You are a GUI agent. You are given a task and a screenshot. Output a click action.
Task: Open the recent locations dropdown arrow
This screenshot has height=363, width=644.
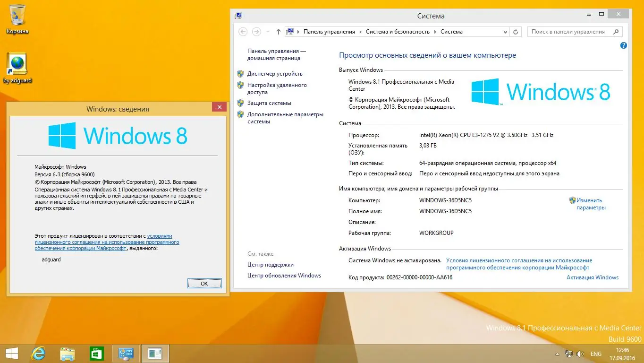click(268, 32)
